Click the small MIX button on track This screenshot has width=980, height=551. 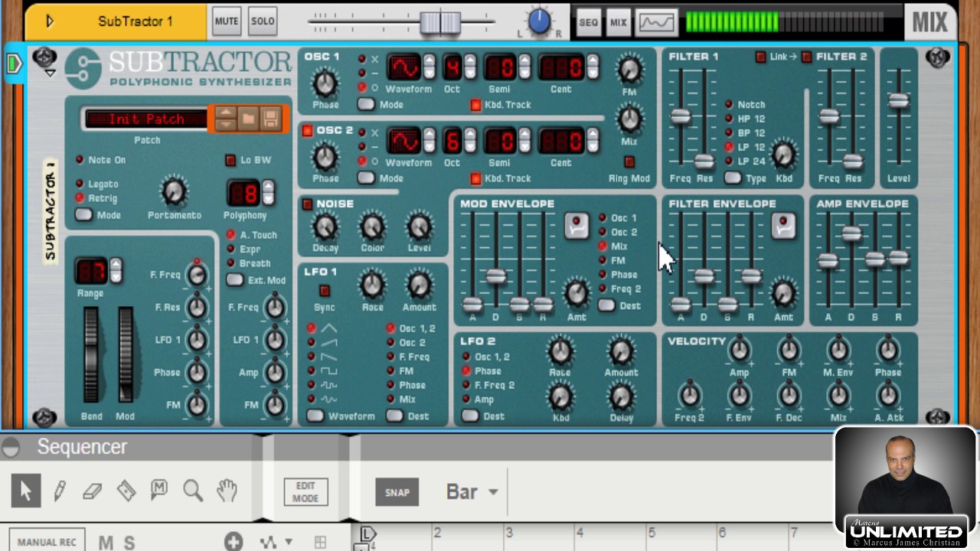(618, 22)
